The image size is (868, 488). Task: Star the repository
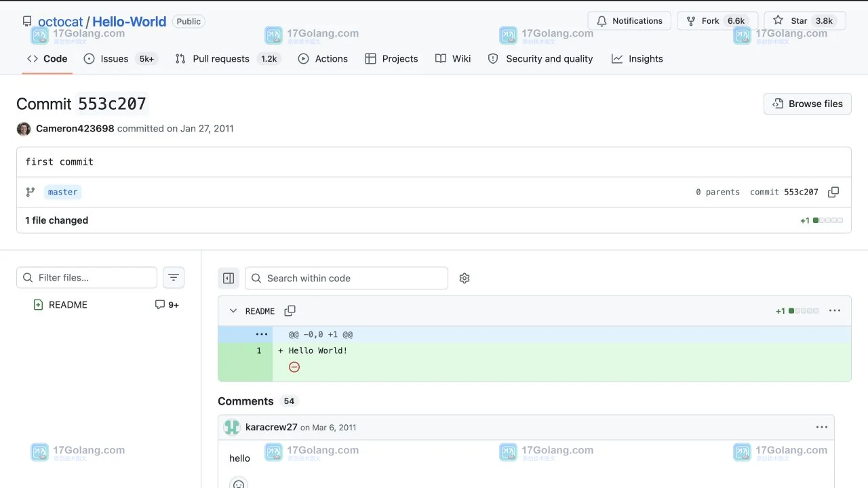805,21
